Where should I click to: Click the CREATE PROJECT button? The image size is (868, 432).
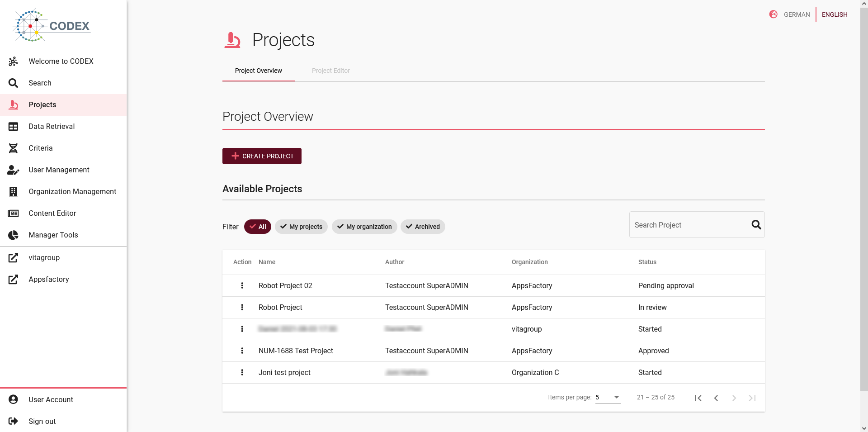262,156
